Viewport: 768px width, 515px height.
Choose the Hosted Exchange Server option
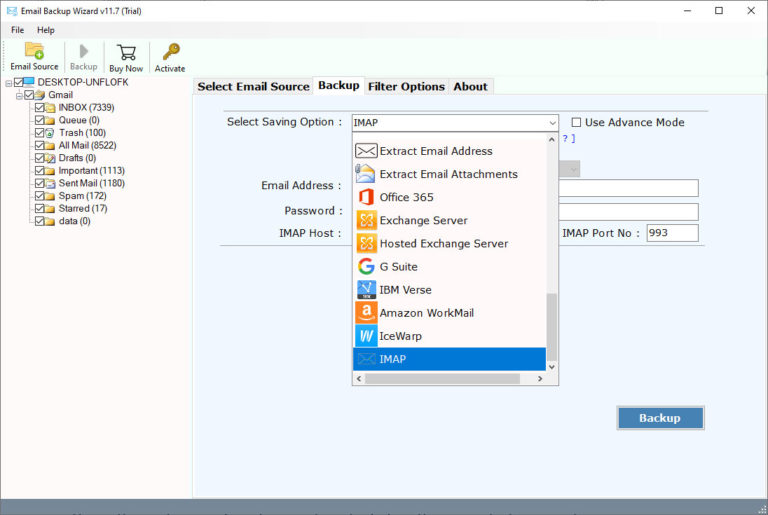coord(449,243)
